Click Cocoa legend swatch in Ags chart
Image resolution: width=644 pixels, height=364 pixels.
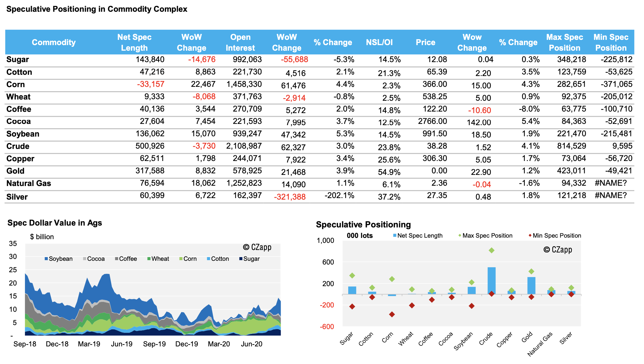point(85,259)
